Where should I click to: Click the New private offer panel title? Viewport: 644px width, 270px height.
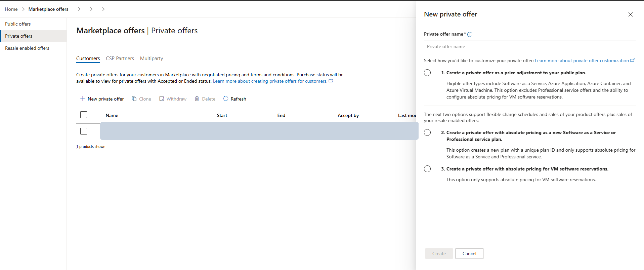450,14
